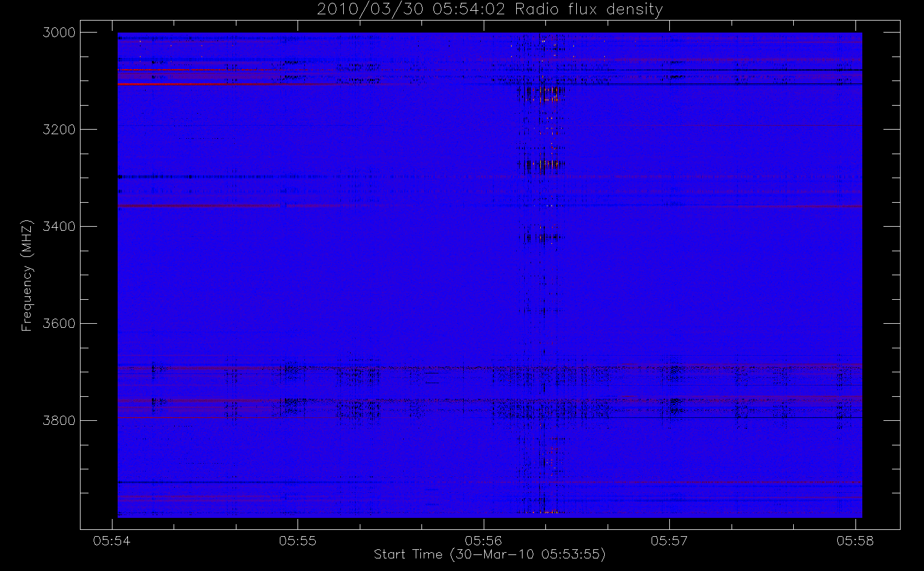This screenshot has height=571, width=924.
Task: Click the 05:58 time tick label
Action: 855,541
